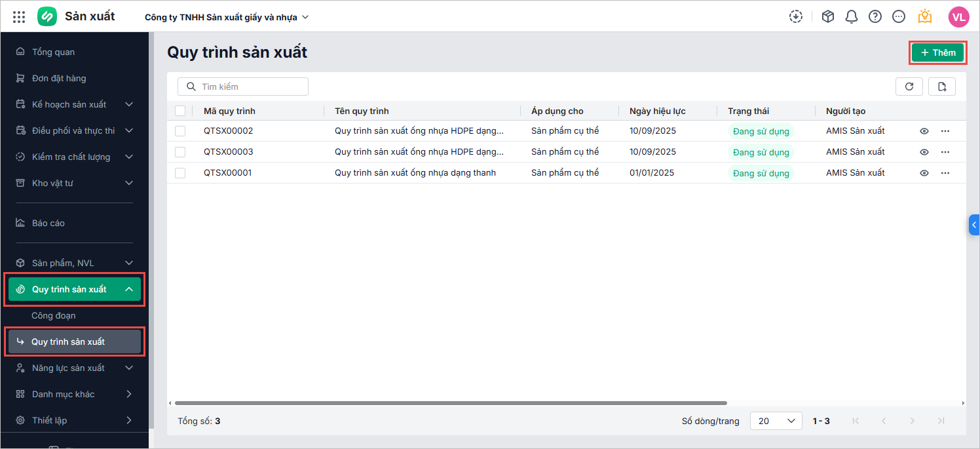Open Công đoạn submenu item
Image resolution: width=980 pixels, height=449 pixels.
click(75, 315)
